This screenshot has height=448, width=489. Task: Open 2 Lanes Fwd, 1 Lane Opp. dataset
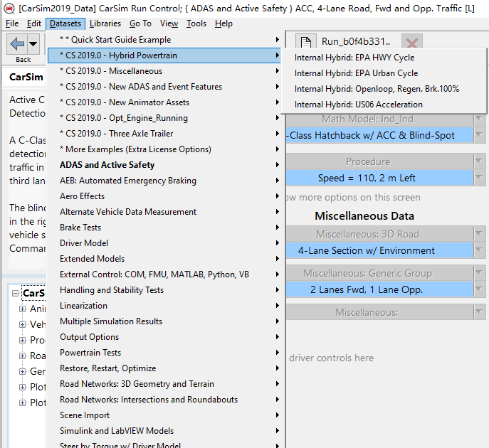pyautogui.click(x=379, y=289)
